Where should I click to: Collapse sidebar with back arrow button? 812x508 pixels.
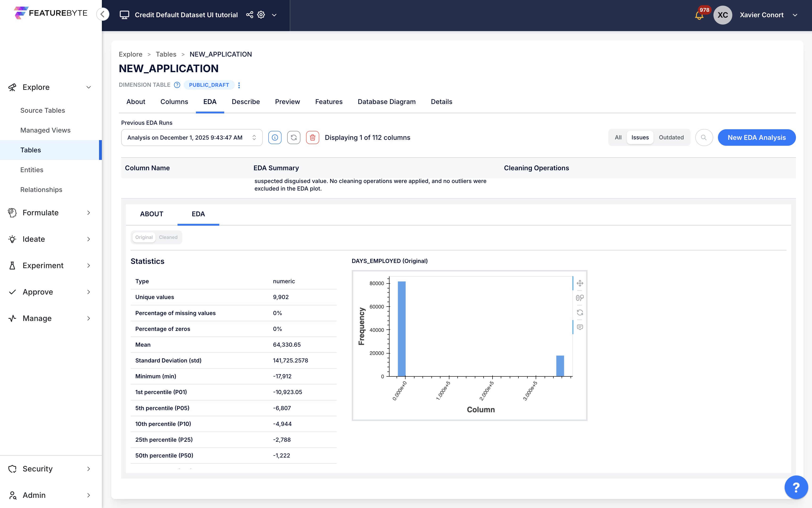(103, 14)
